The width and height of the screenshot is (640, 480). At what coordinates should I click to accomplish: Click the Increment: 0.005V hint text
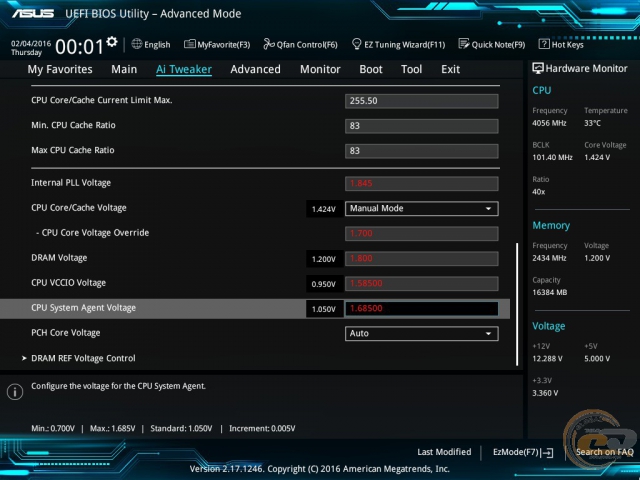pyautogui.click(x=262, y=429)
